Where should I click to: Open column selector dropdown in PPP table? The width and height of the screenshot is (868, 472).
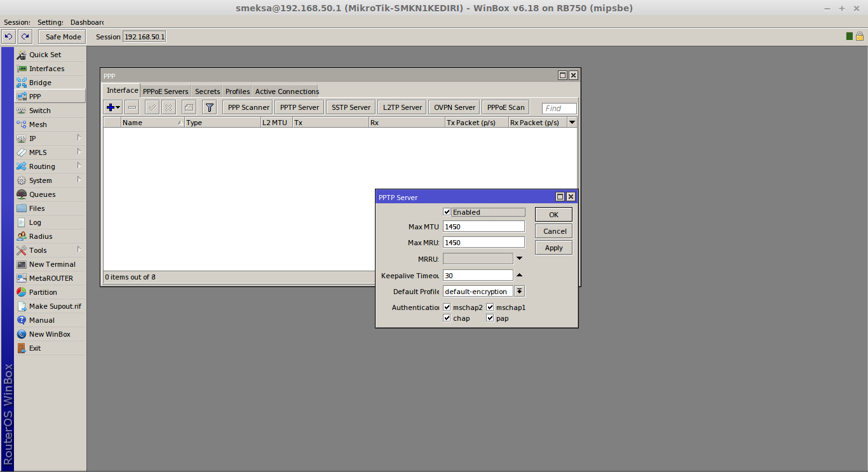[572, 123]
